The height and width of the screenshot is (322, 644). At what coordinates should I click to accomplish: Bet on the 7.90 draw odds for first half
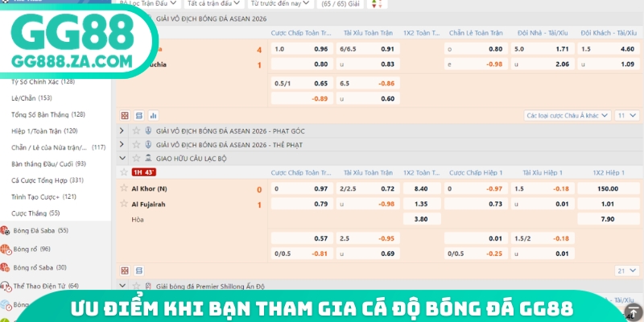click(608, 219)
